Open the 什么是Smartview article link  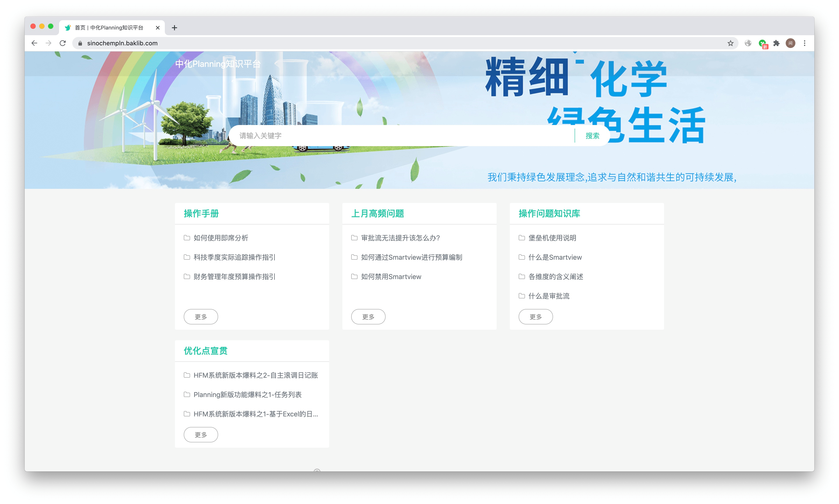click(555, 257)
